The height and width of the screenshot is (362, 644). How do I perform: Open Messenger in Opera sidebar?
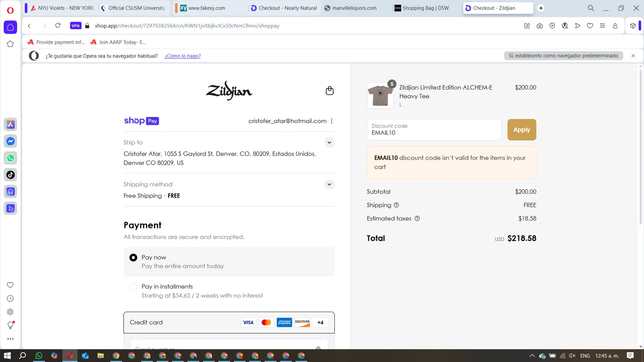10,141
